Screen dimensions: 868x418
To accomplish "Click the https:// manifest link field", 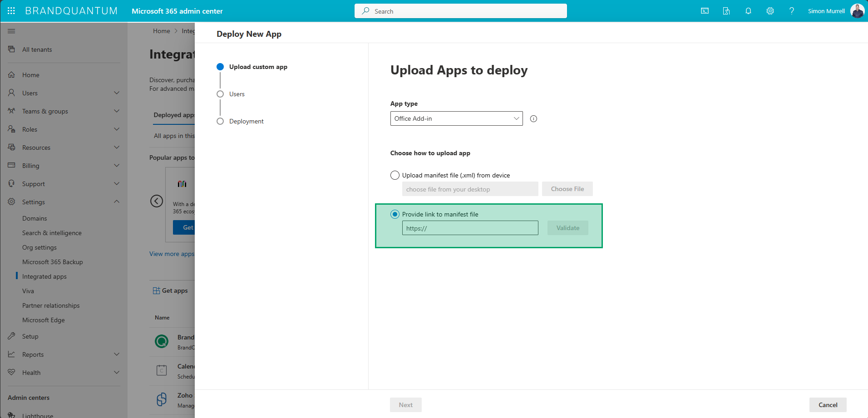I will click(470, 228).
